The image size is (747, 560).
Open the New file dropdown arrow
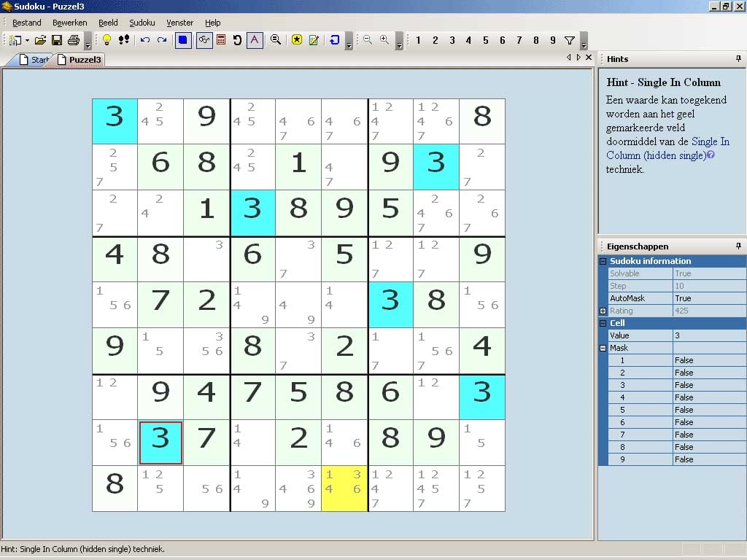tap(27, 40)
